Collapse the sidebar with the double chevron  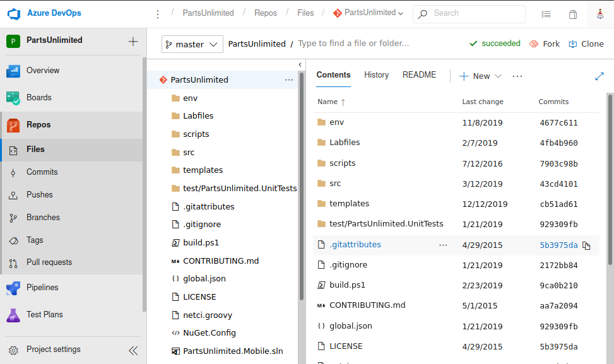click(x=133, y=350)
